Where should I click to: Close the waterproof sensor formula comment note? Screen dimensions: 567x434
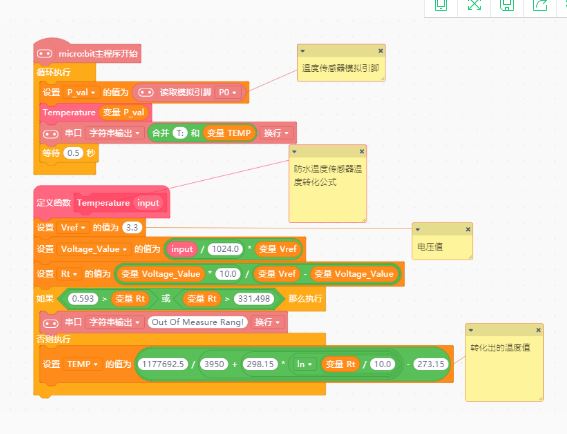click(x=362, y=152)
